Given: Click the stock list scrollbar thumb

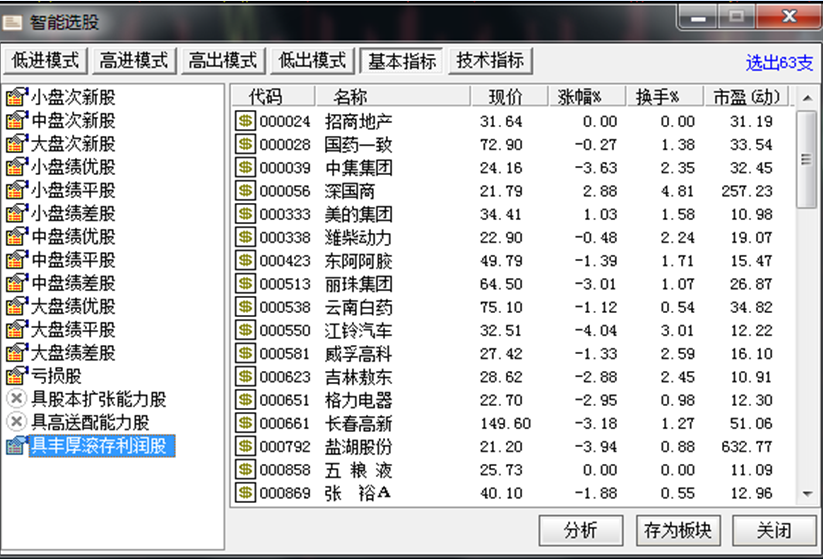Looking at the screenshot, I should tap(807, 159).
